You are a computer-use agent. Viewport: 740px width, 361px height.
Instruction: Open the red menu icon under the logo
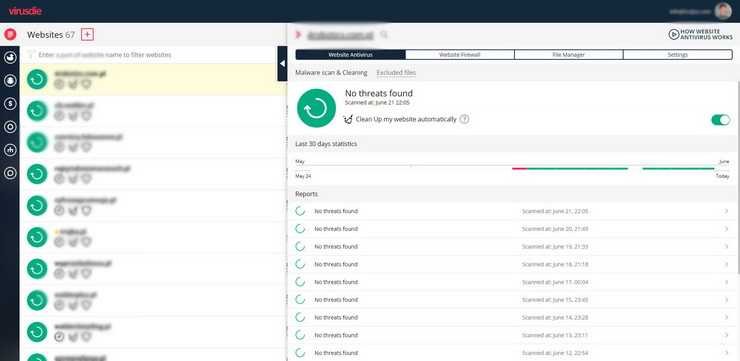coord(10,34)
